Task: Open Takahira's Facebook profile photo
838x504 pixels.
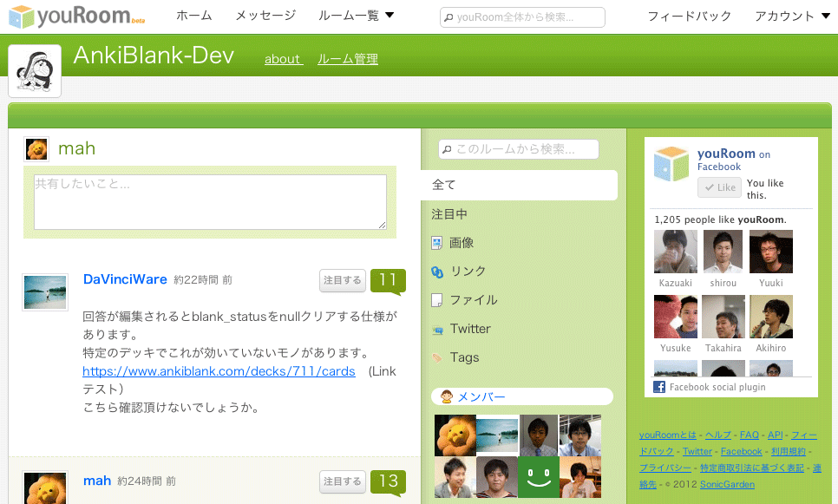Action: [x=723, y=317]
